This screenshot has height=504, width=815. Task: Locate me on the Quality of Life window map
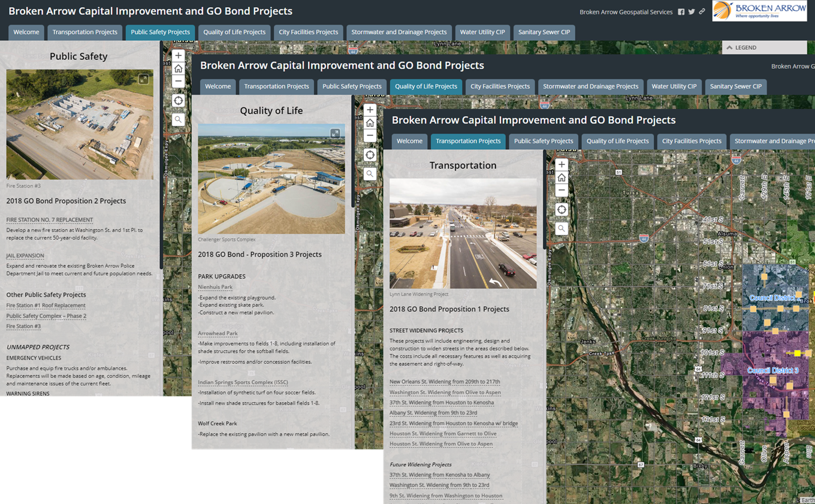[x=370, y=155]
